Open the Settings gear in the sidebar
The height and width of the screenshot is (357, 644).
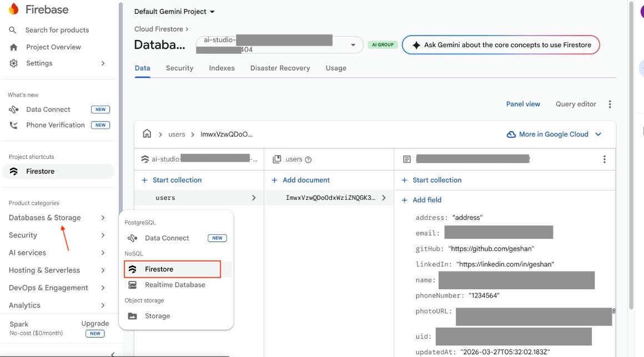12,63
